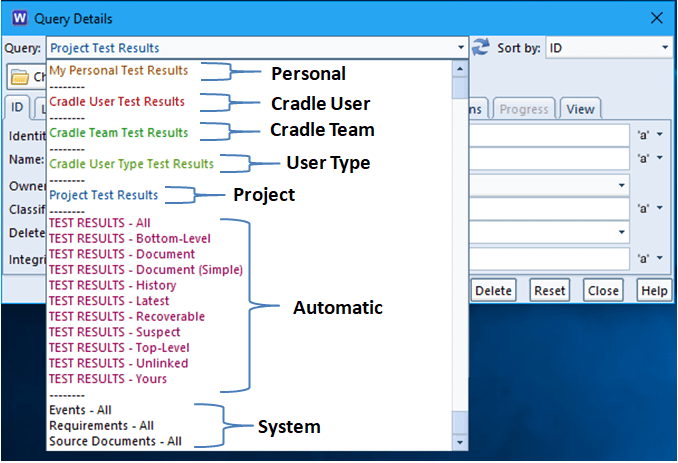This screenshot has height=463, width=678.
Task: Click the W application icon in title bar
Action: [19, 18]
